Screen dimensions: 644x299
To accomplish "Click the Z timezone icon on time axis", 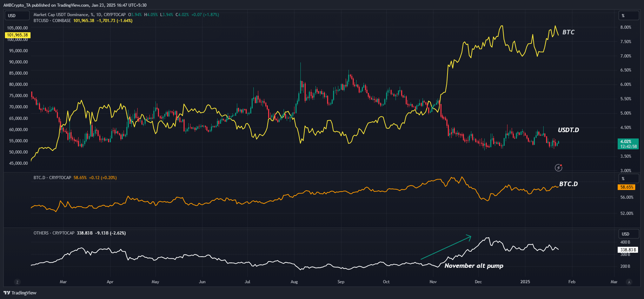I will point(17,282).
